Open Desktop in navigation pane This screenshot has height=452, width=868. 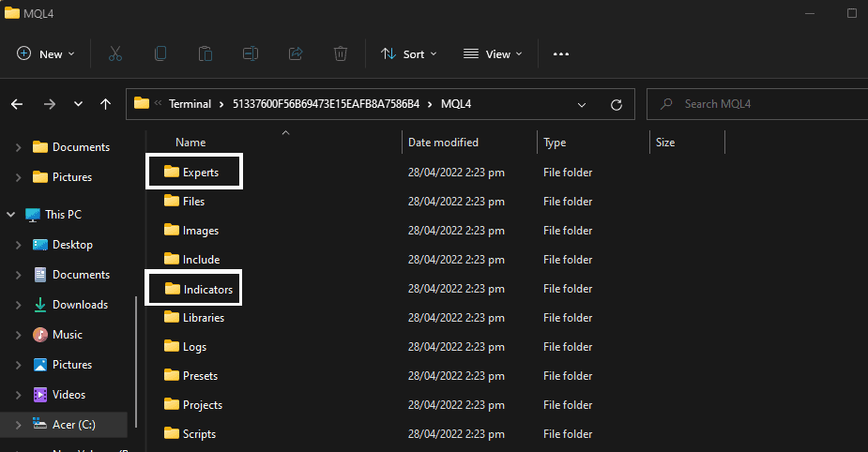point(63,245)
